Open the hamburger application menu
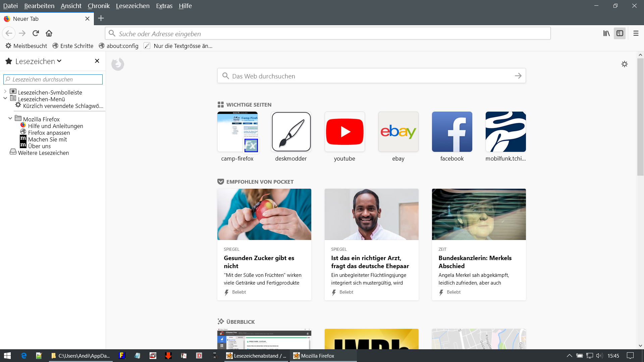Viewport: 644px width, 362px height. 636,33
